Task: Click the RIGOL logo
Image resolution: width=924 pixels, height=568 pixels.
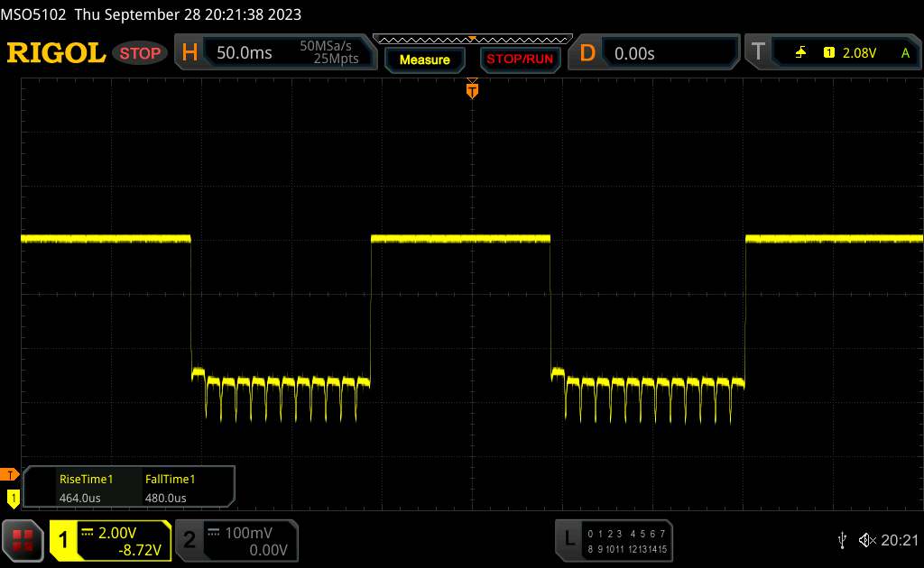Action: point(56,53)
